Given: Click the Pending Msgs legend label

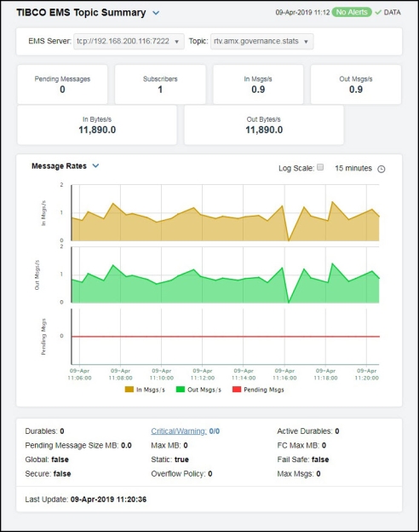Looking at the screenshot, I should coord(264,390).
